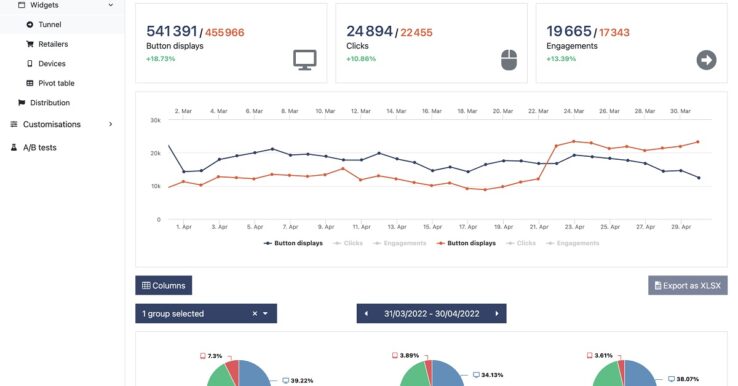Click the 2. Mar top axis label
The height and width of the screenshot is (386, 738).
pos(183,111)
